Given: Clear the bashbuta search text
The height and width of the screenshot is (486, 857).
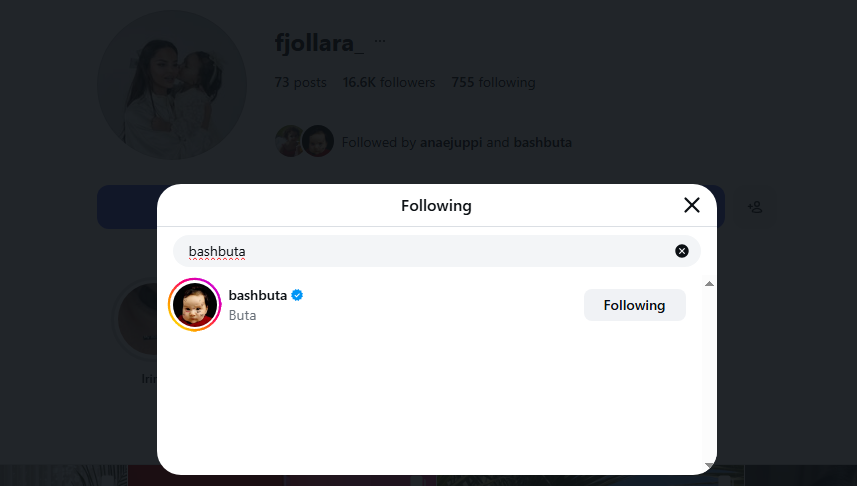Looking at the screenshot, I should 682,251.
